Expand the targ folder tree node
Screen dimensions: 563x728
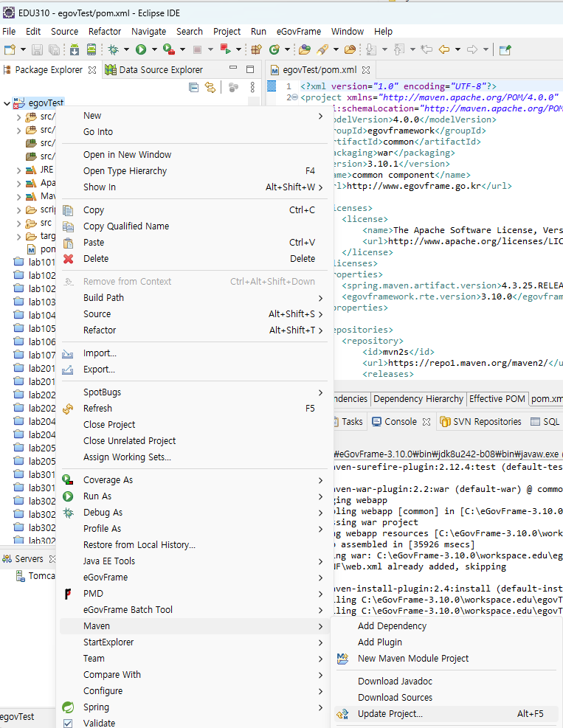point(18,237)
